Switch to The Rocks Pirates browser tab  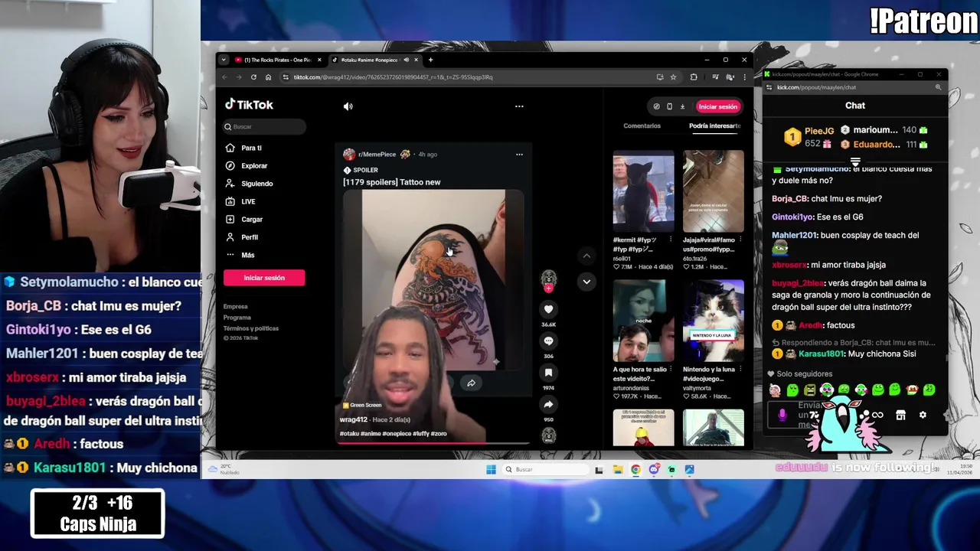click(x=279, y=60)
